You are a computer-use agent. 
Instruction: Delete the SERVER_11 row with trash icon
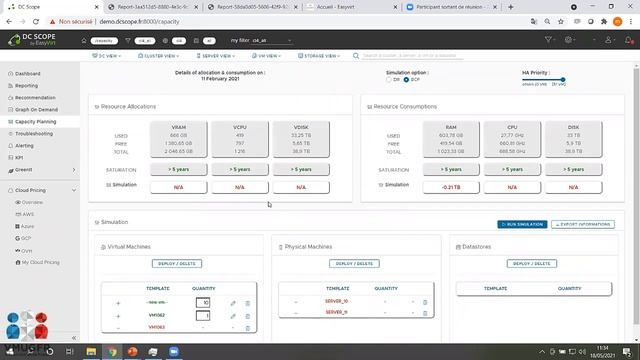click(425, 313)
